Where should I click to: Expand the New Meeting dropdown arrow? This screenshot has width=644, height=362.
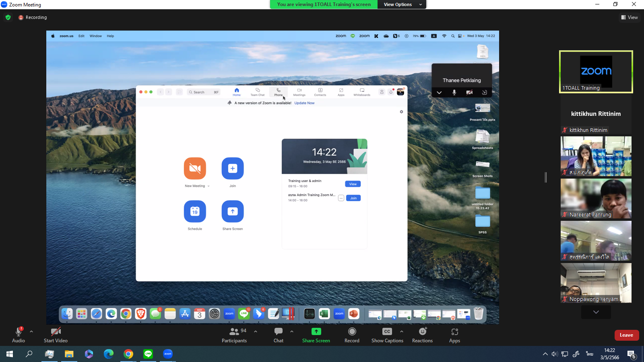[208, 186]
